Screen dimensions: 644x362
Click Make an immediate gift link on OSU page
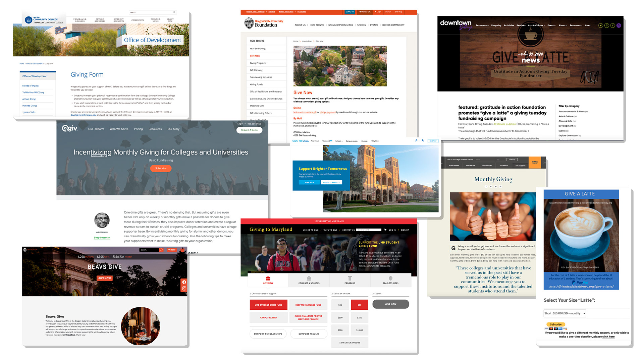(305, 112)
